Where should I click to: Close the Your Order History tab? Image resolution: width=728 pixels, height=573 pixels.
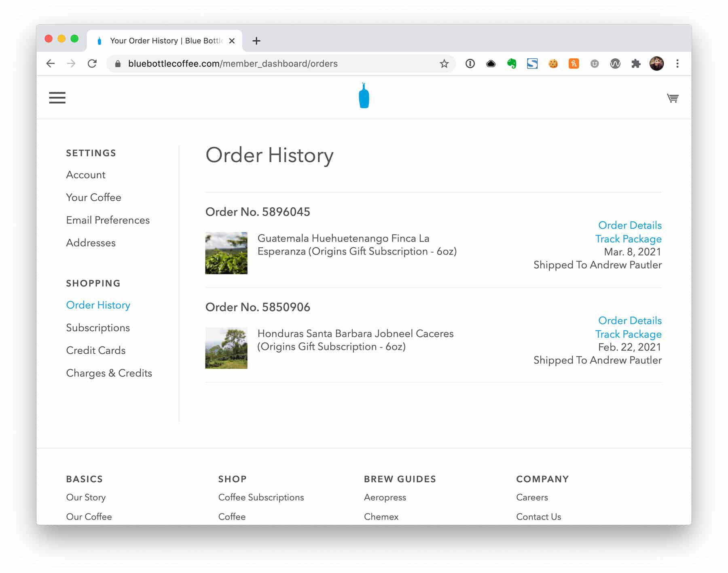coord(232,41)
